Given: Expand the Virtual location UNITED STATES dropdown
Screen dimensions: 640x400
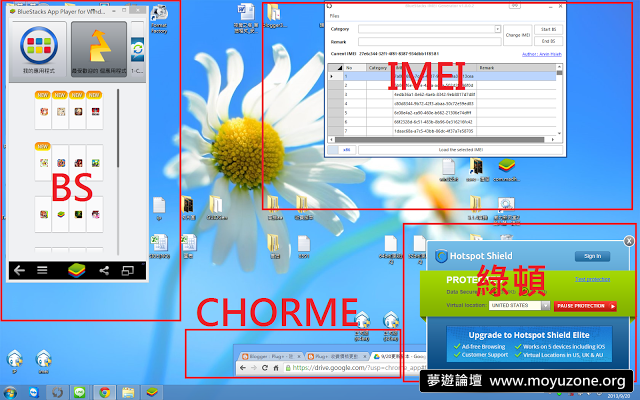Looking at the screenshot, I should point(546,305).
